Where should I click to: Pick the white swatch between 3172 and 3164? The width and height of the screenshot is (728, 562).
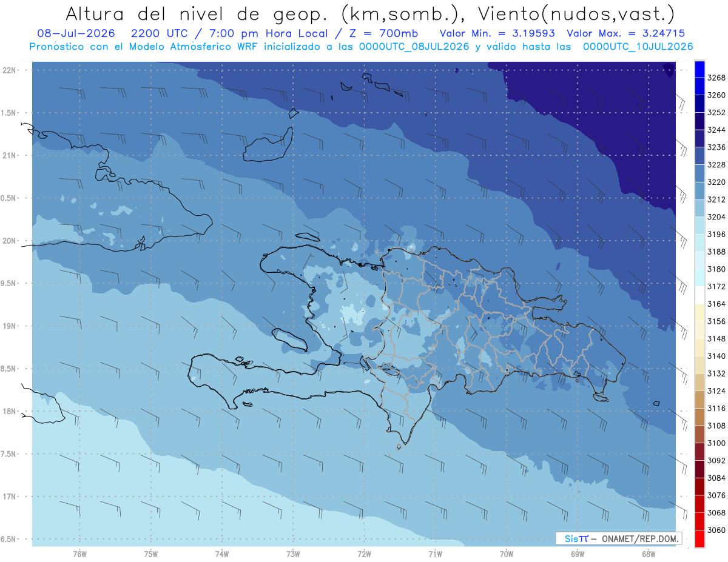699,295
